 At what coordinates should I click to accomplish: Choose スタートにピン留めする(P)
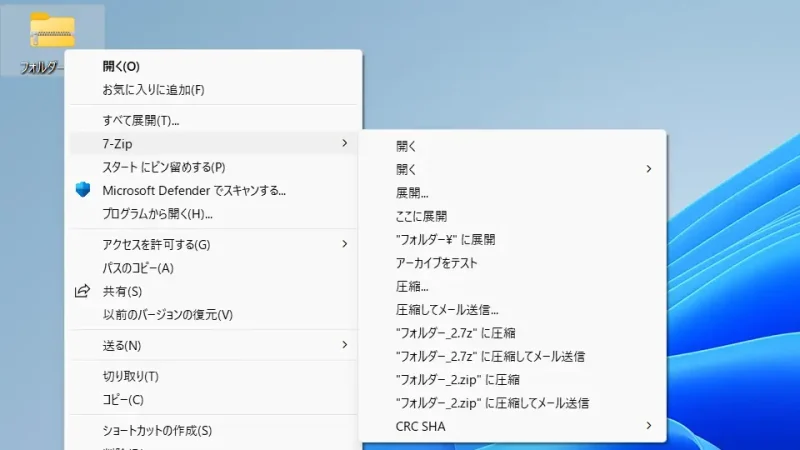[x=164, y=167]
